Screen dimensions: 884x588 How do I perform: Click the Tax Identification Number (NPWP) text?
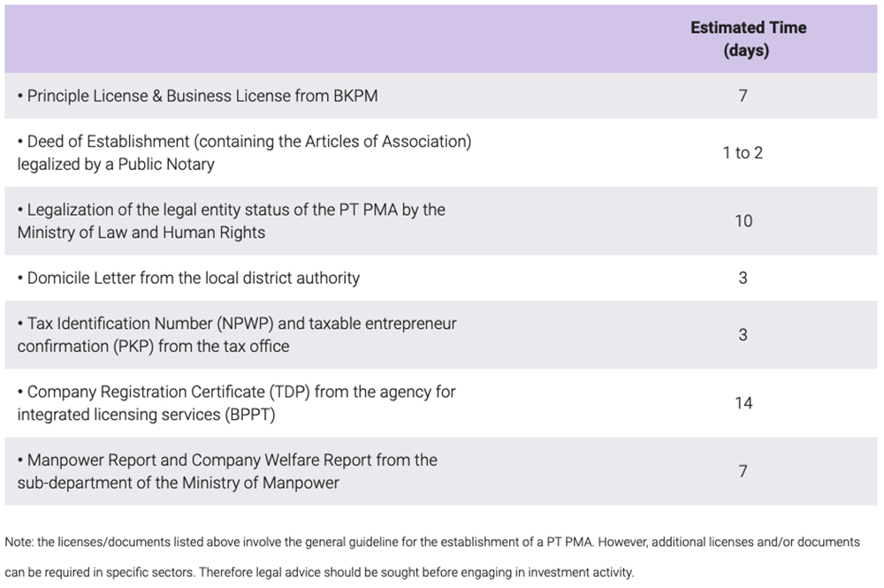pos(237,324)
